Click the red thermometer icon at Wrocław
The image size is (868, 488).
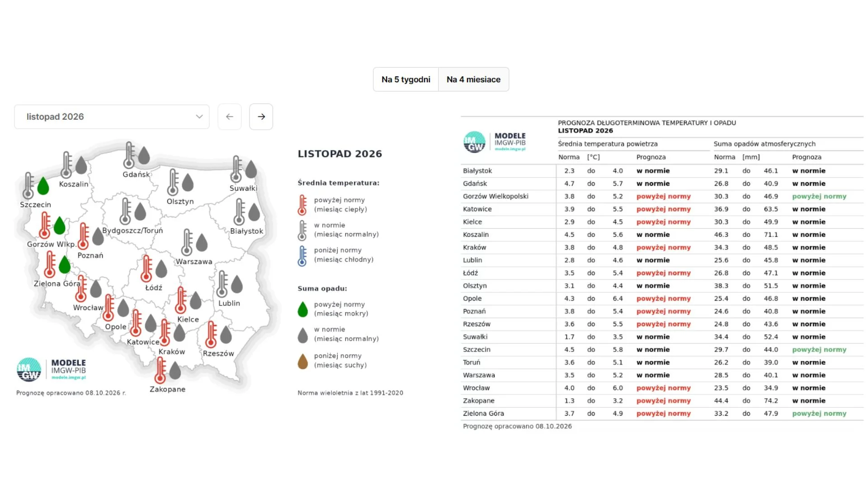81,288
